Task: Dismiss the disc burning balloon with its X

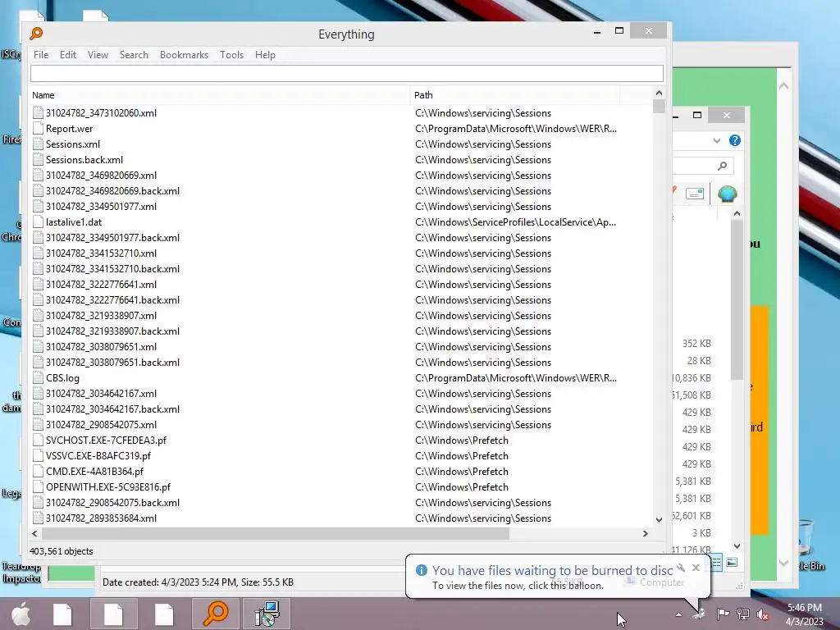Action: [696, 568]
